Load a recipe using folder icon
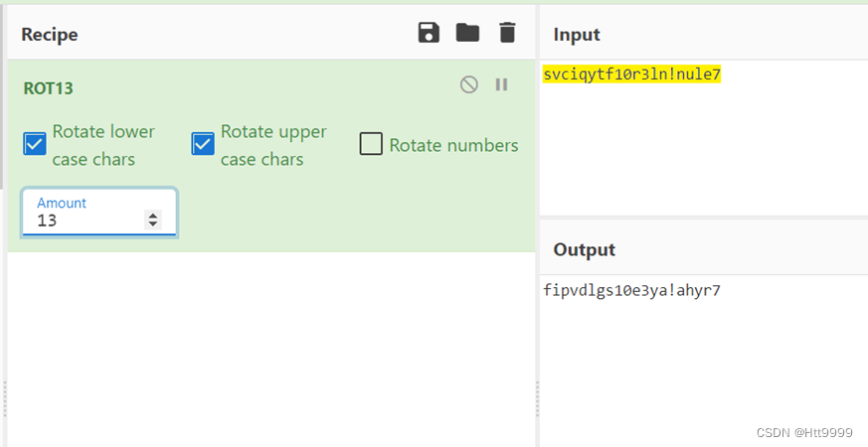The image size is (868, 447). coord(467,33)
